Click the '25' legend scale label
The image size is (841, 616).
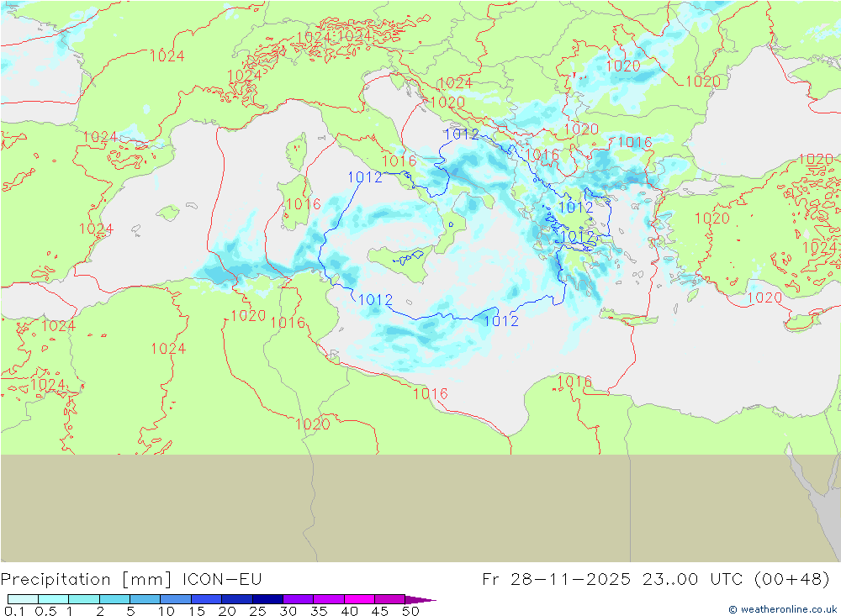click(x=257, y=611)
